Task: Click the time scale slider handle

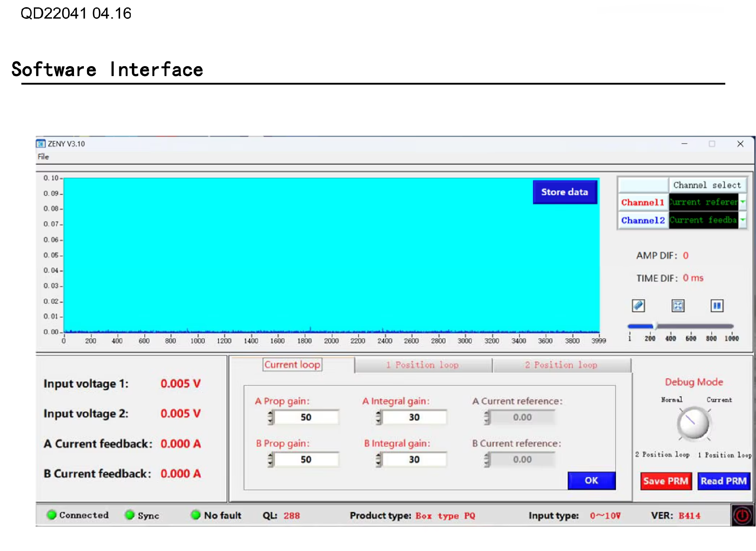Action: (655, 326)
